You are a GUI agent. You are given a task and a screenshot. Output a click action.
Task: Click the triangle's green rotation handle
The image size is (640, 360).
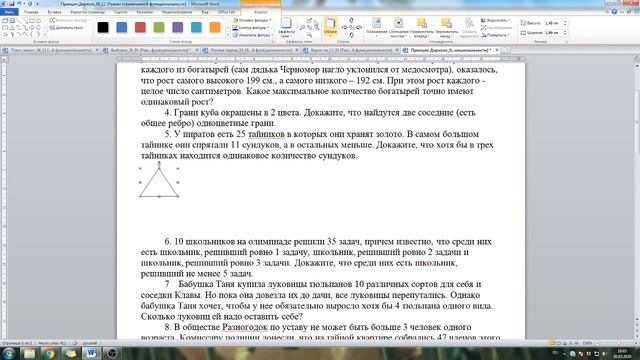159,163
